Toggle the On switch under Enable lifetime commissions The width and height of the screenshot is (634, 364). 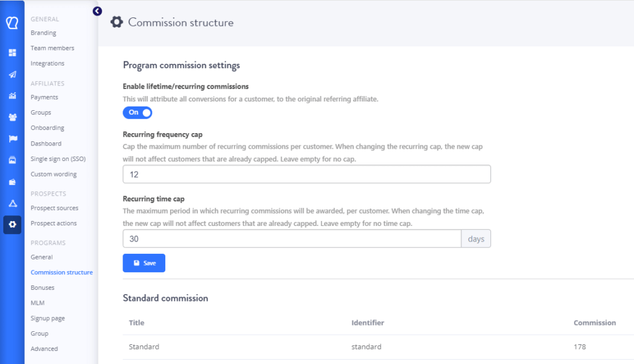tap(137, 112)
